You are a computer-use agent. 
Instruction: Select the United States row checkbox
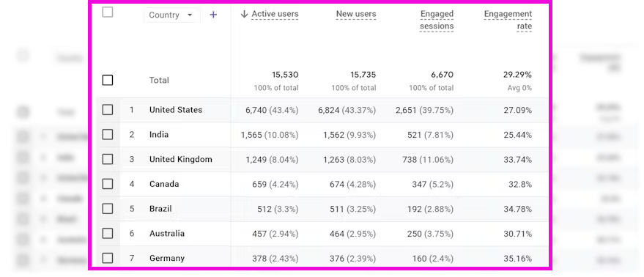pos(108,110)
